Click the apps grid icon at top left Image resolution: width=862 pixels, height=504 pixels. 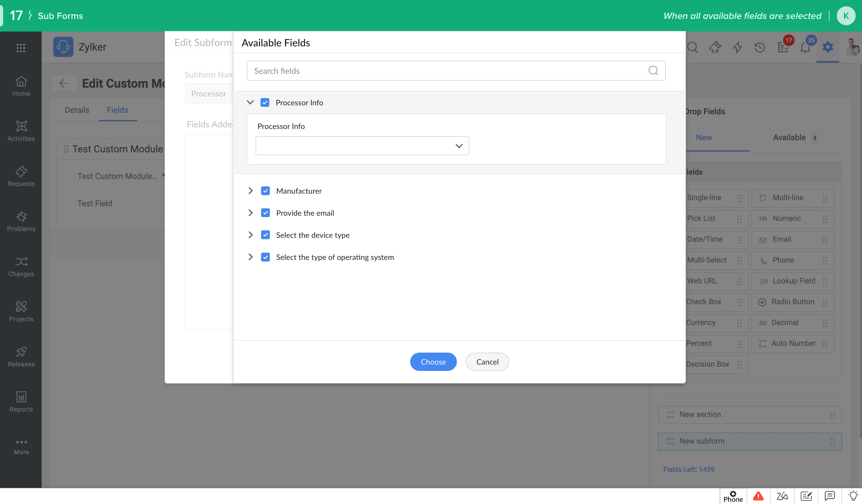tap(21, 48)
